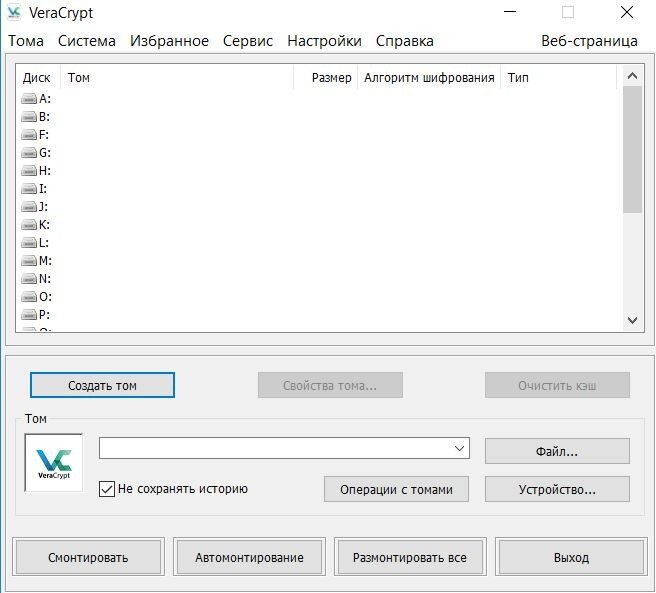Click the drive icon for N:
The width and height of the screenshot is (656, 593).
click(29, 279)
